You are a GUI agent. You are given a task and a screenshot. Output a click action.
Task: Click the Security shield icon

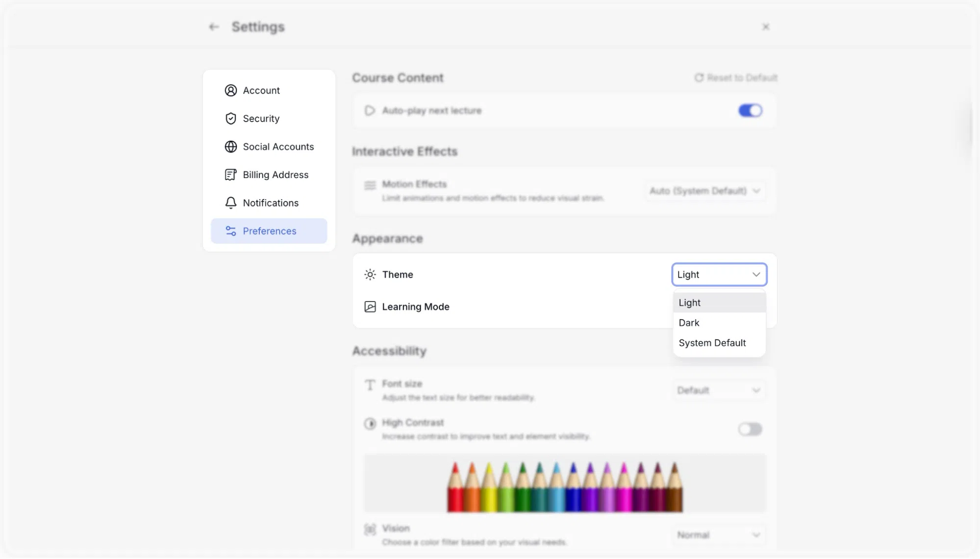coord(230,119)
